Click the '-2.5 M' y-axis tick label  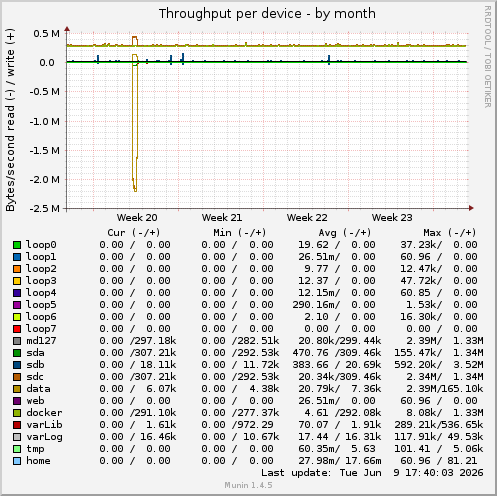[x=44, y=209]
